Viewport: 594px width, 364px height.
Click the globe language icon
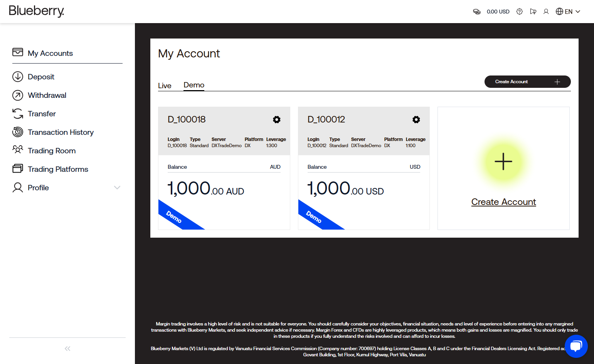559,12
